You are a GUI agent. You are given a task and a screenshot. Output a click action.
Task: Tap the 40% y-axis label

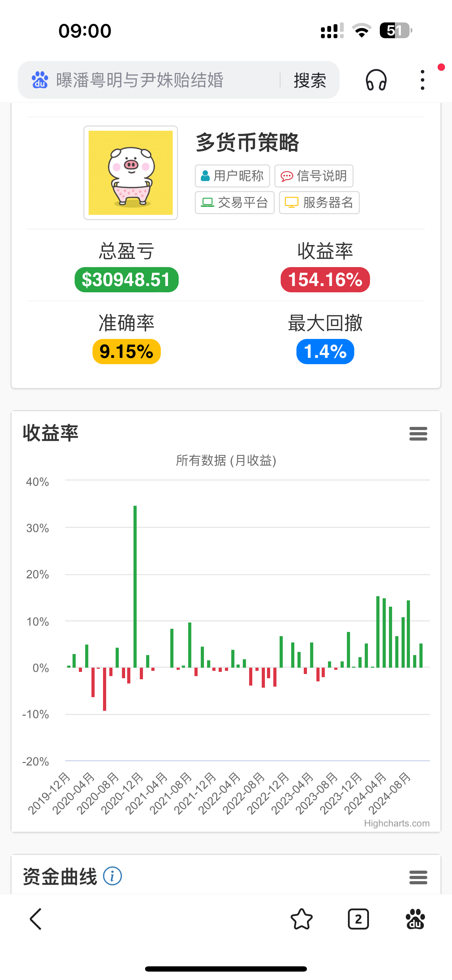pos(37,482)
